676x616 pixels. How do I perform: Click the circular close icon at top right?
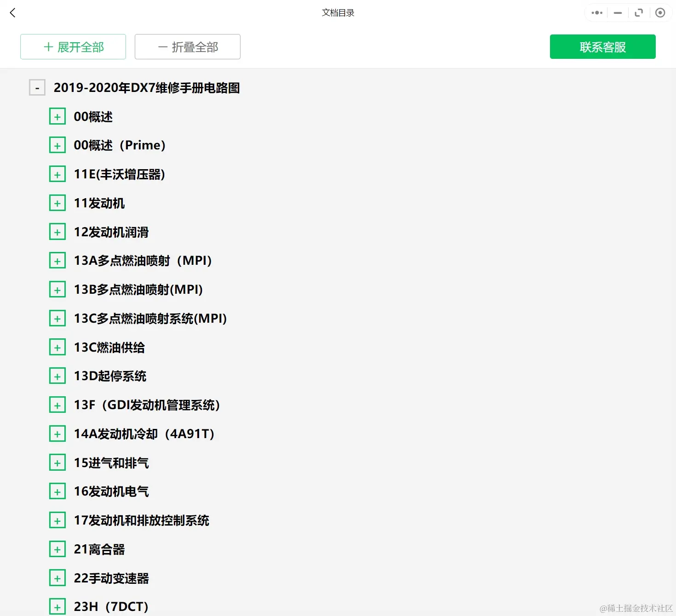(x=660, y=12)
